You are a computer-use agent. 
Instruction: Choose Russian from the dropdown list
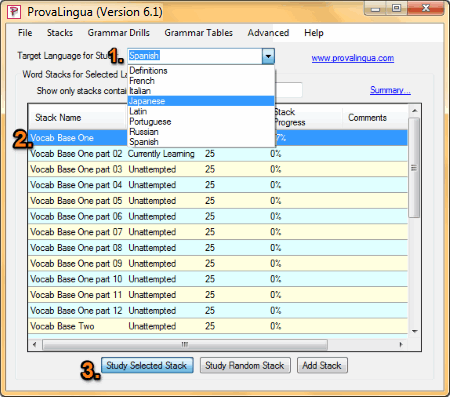pos(201,132)
